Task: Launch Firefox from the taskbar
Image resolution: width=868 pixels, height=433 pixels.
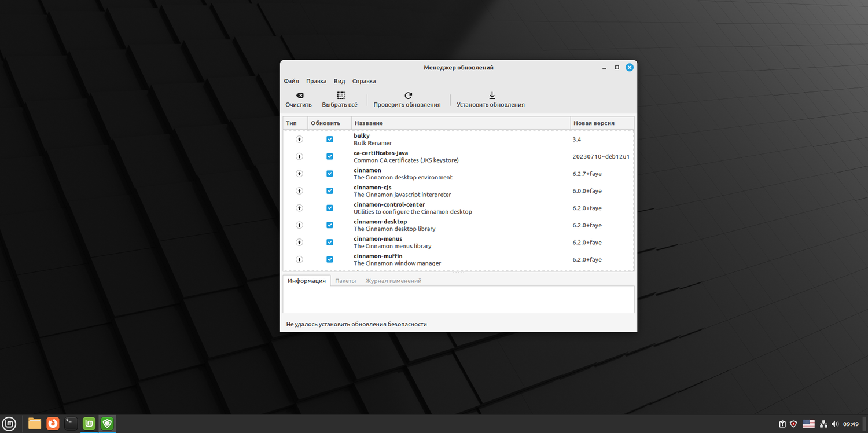Action: [53, 424]
